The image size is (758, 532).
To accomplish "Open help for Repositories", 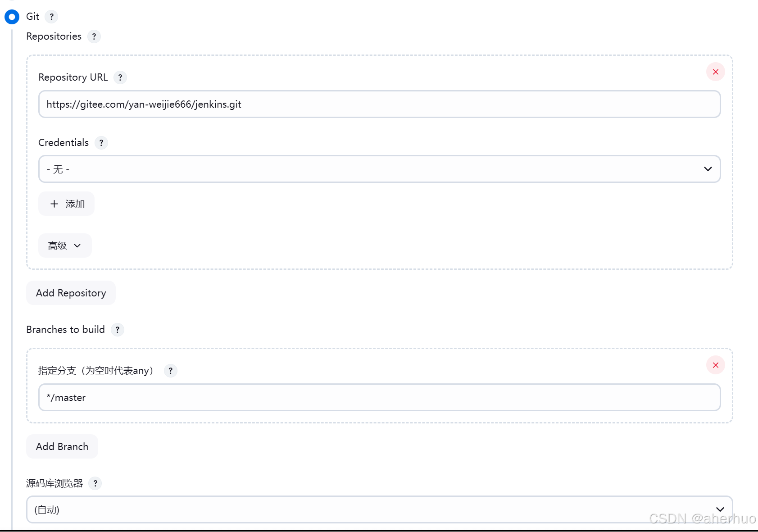I will click(94, 36).
